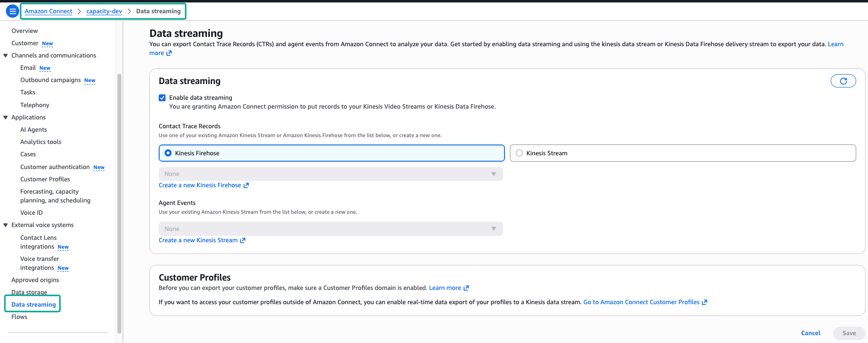Open Outbound campaigns in sidebar
Screen dimensions: 868x343
pyautogui.click(x=51, y=80)
